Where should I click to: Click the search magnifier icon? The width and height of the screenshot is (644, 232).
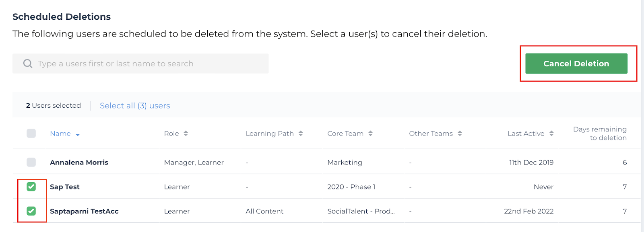click(28, 64)
